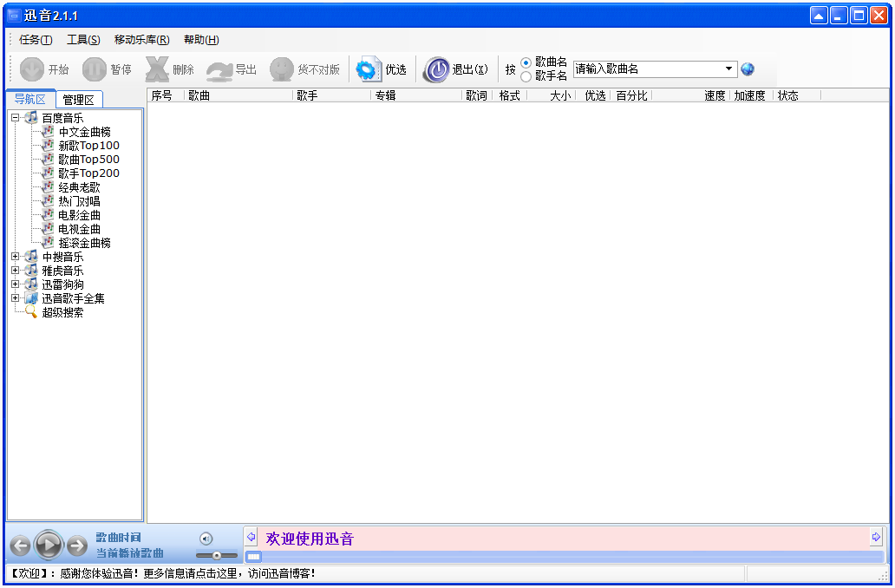Select the 歌手名 radio button
The image size is (895, 588).
click(526, 76)
